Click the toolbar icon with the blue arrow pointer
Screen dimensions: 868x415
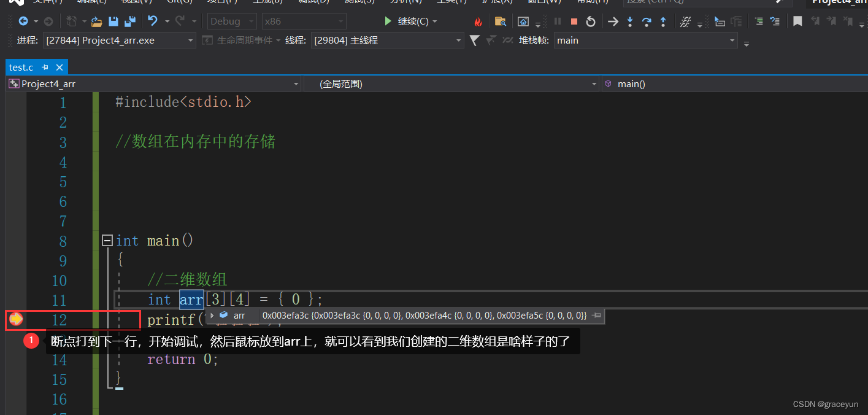(720, 21)
